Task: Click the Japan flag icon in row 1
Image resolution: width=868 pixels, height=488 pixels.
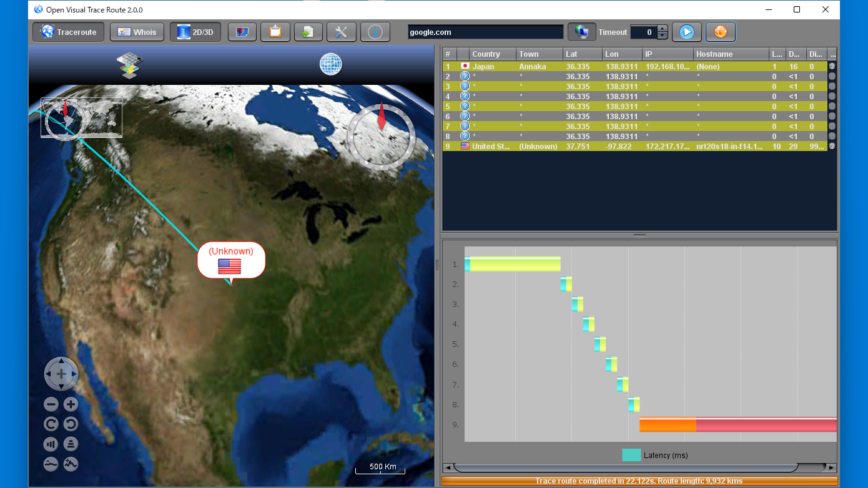Action: click(x=465, y=66)
